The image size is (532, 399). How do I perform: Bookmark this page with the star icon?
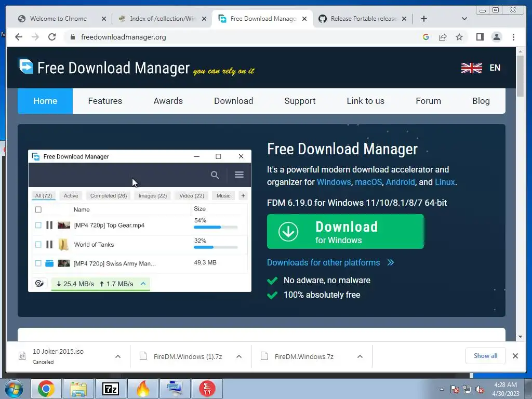[x=459, y=37]
